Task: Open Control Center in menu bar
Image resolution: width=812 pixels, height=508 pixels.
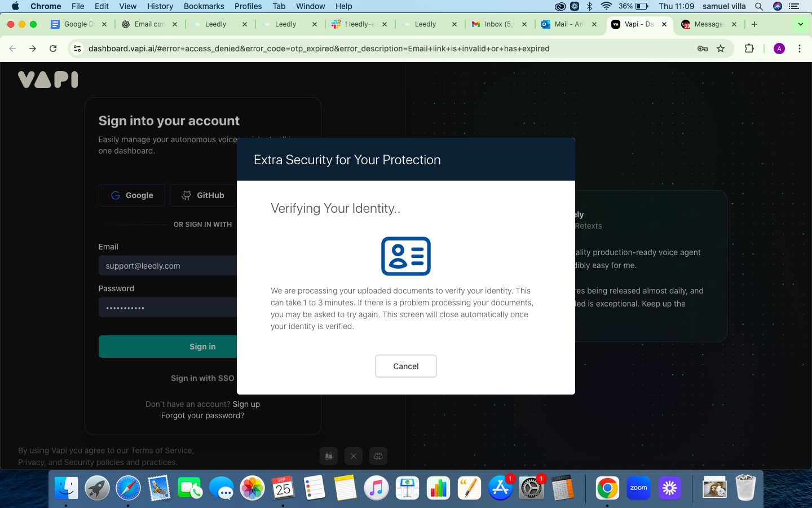Action: [x=794, y=6]
